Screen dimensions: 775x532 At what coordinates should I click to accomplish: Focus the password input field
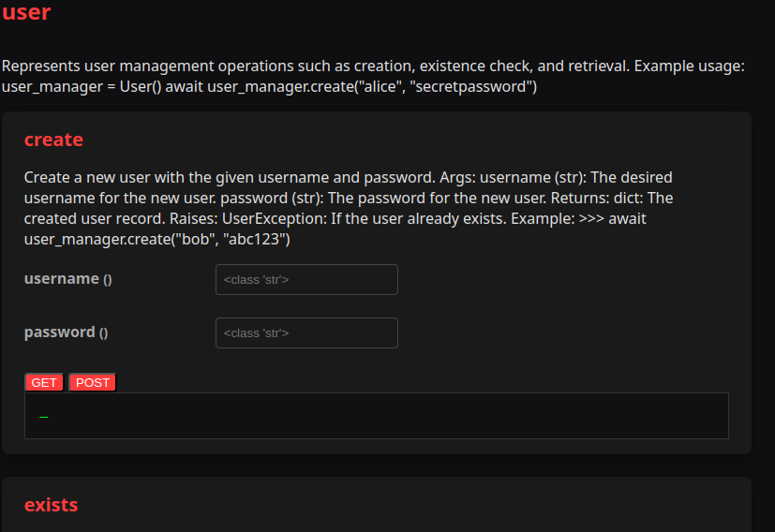point(306,332)
